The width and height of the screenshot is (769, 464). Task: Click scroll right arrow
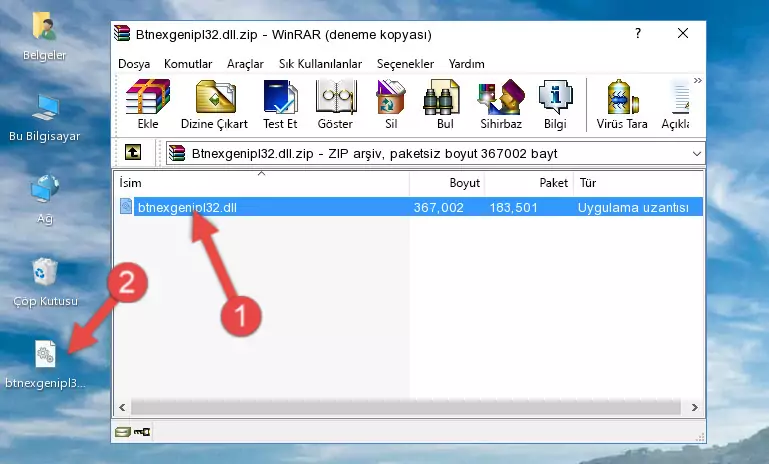694,407
